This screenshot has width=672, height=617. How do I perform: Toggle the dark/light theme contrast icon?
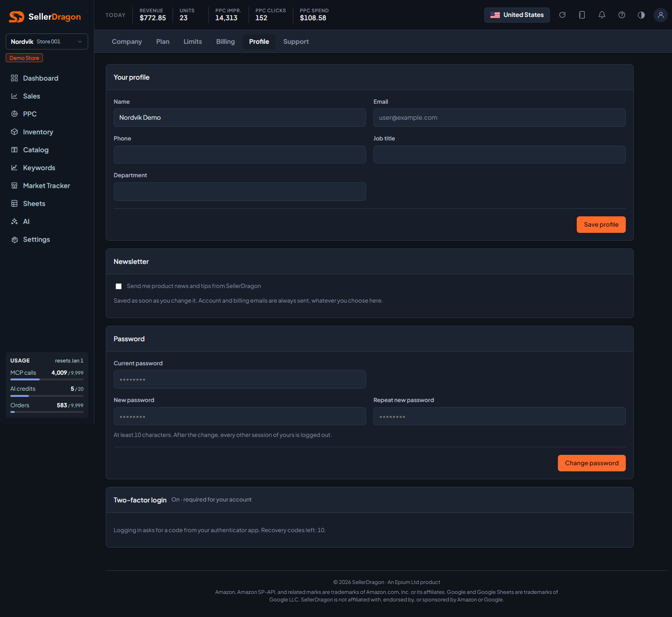tap(641, 15)
